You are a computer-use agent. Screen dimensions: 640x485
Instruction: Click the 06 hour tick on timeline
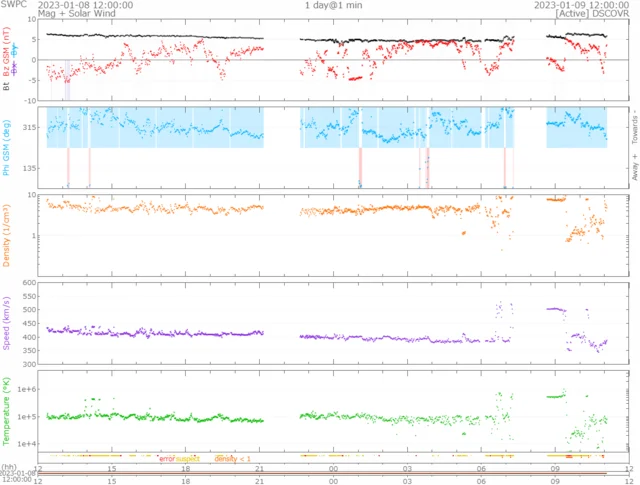481,467
